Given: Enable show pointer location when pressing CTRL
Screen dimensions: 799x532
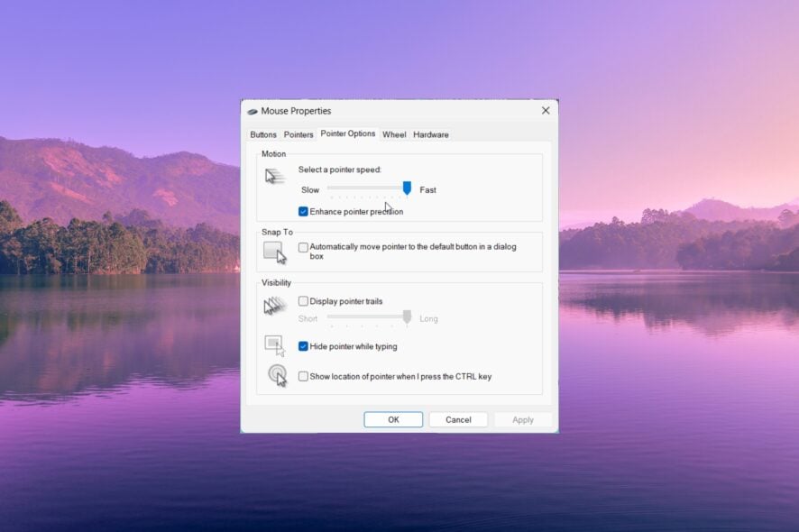Looking at the screenshot, I should 303,376.
